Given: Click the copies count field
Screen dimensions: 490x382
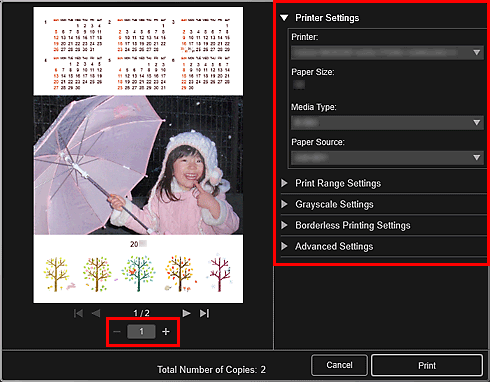Looking at the screenshot, I should pos(141,332).
